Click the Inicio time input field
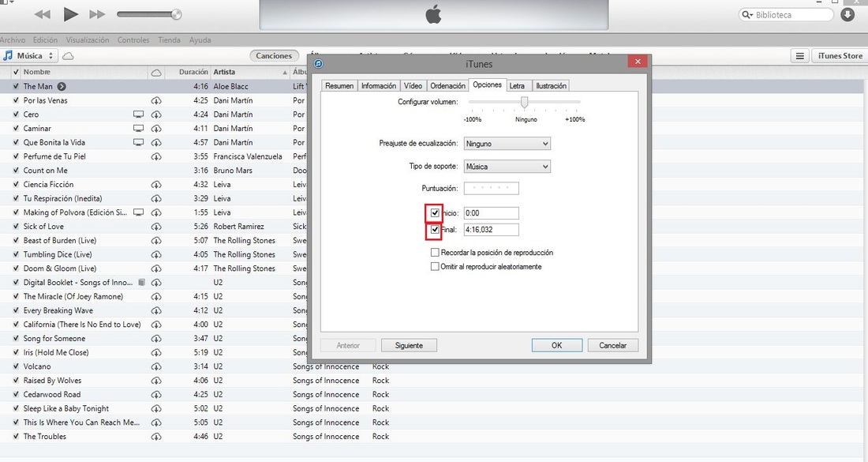This screenshot has height=462, width=868. coord(491,212)
